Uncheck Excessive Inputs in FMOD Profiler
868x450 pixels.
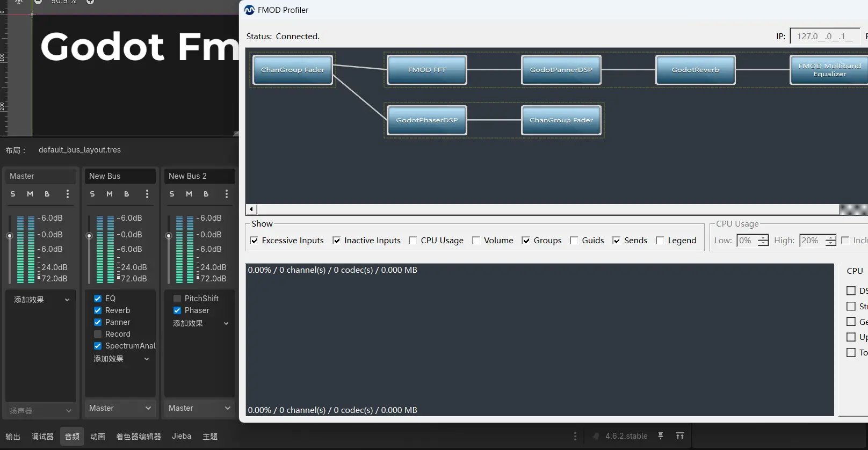click(x=254, y=241)
